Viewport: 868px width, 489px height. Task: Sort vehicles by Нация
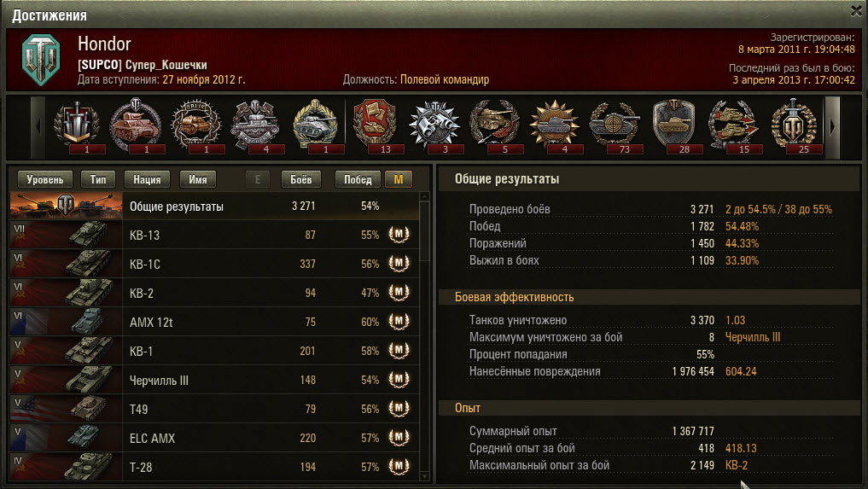[x=147, y=179]
